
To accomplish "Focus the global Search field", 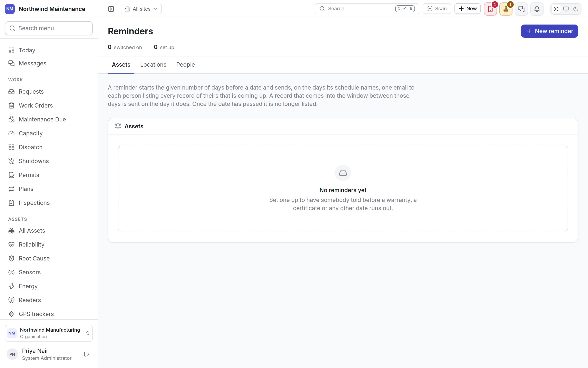I will [367, 9].
